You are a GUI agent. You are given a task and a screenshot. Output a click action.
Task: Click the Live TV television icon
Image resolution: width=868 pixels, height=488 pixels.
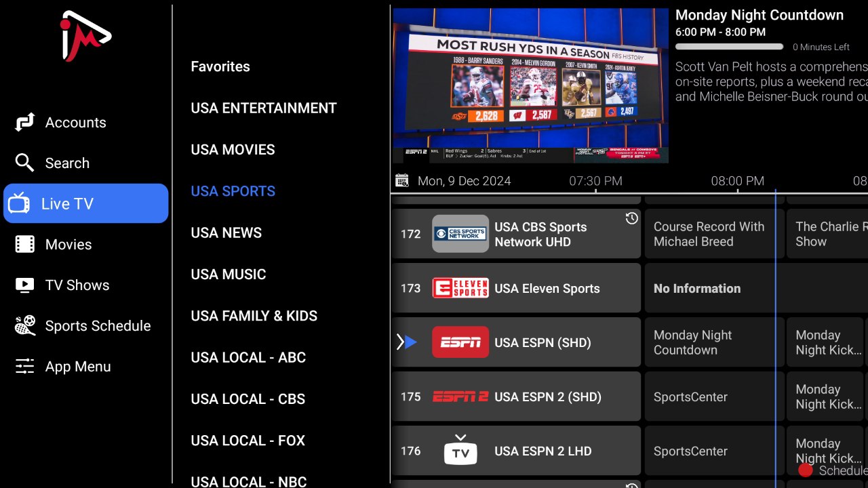19,203
